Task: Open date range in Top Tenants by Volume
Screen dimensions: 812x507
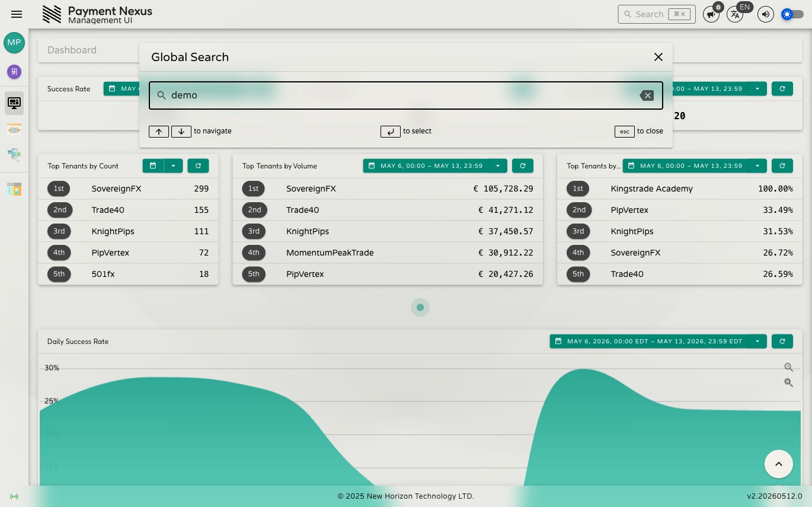Action: click(x=426, y=166)
